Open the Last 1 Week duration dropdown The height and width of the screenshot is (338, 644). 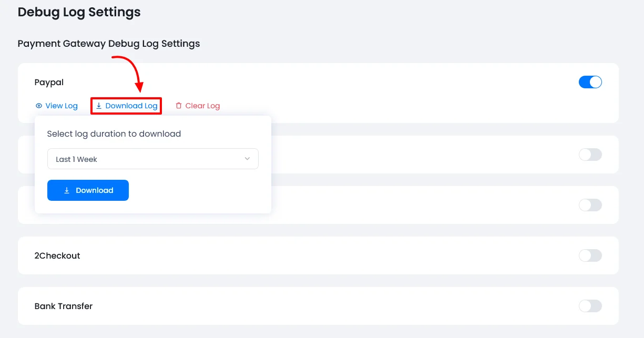[152, 159]
